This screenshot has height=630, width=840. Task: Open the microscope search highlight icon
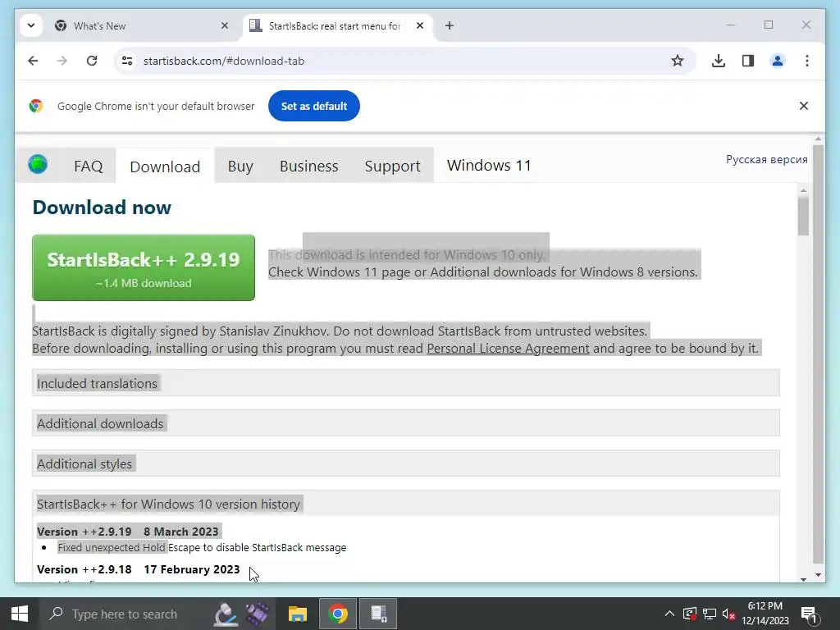pos(226,614)
